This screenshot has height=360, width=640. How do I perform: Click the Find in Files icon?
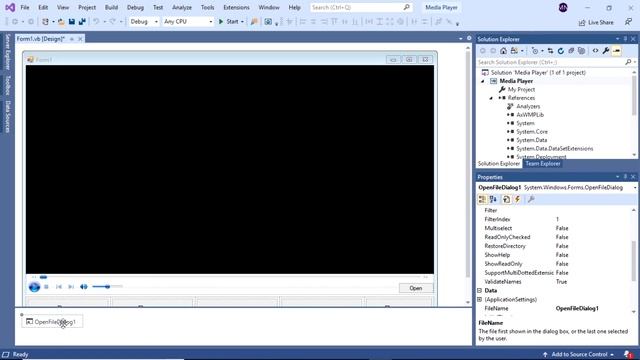tap(254, 22)
